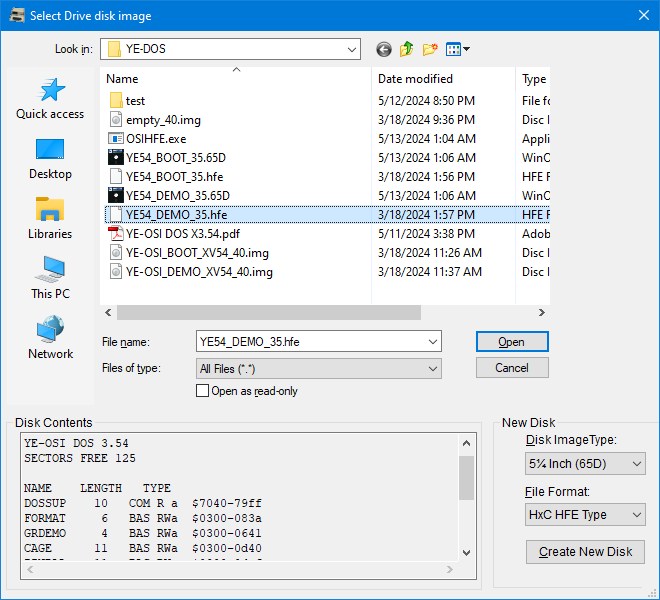Open the View menu icon
This screenshot has height=600, width=660.
[x=458, y=49]
